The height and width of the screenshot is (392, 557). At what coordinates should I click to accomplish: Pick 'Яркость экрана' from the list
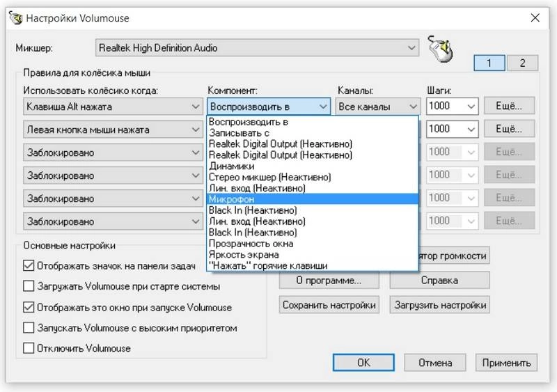pyautogui.click(x=312, y=254)
